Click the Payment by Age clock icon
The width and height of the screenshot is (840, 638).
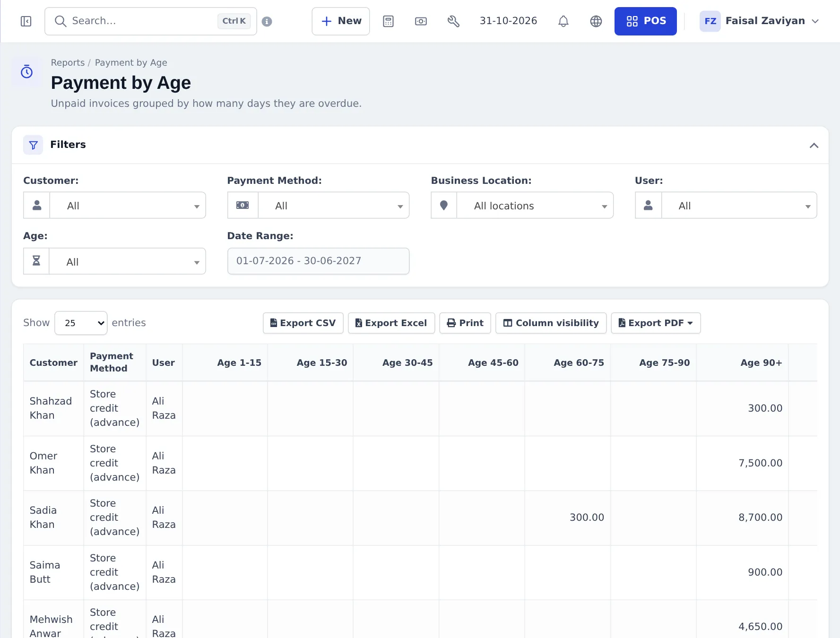[27, 72]
